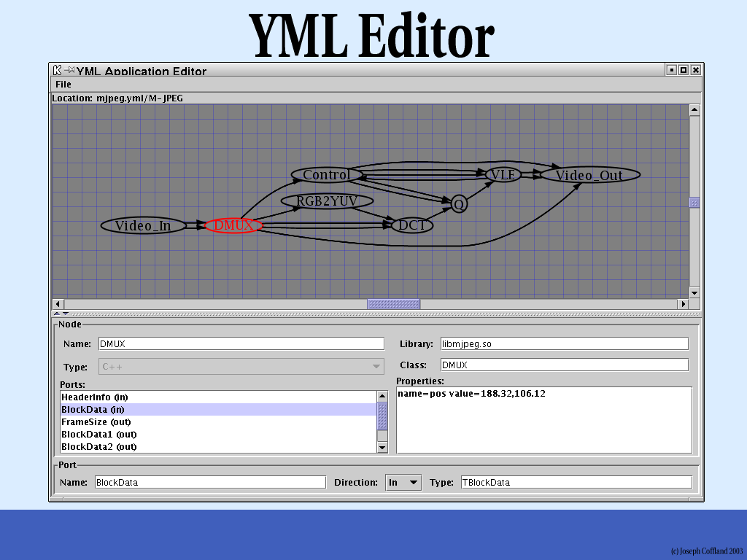Select HeaderInfo (in) port

pyautogui.click(x=219, y=397)
